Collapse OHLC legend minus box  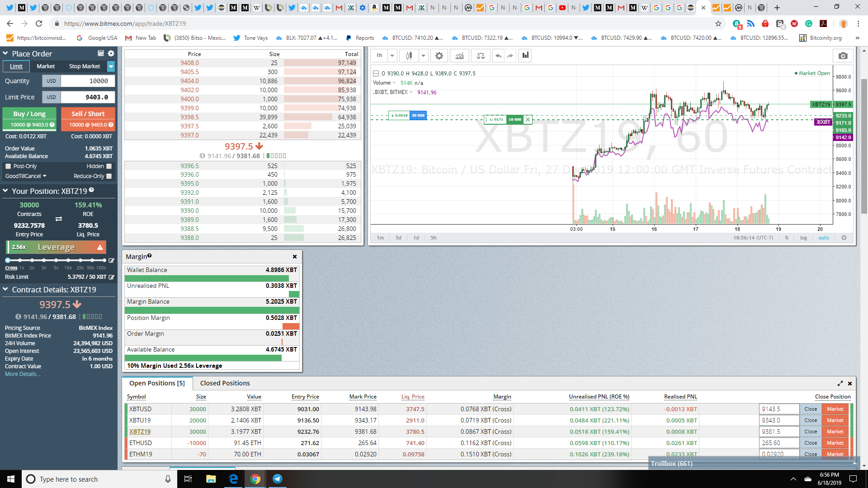pos(376,73)
